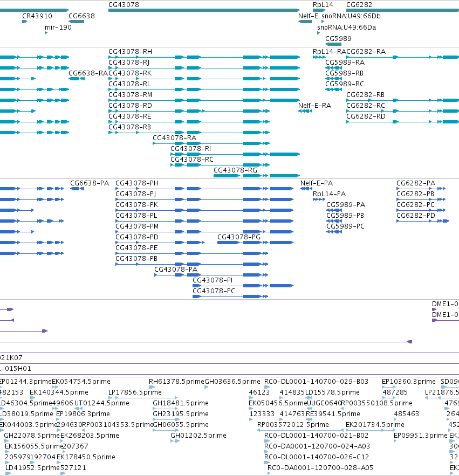The width and height of the screenshot is (459, 476).
Task: Click the Nelf-E gene label
Action: coord(309,16)
